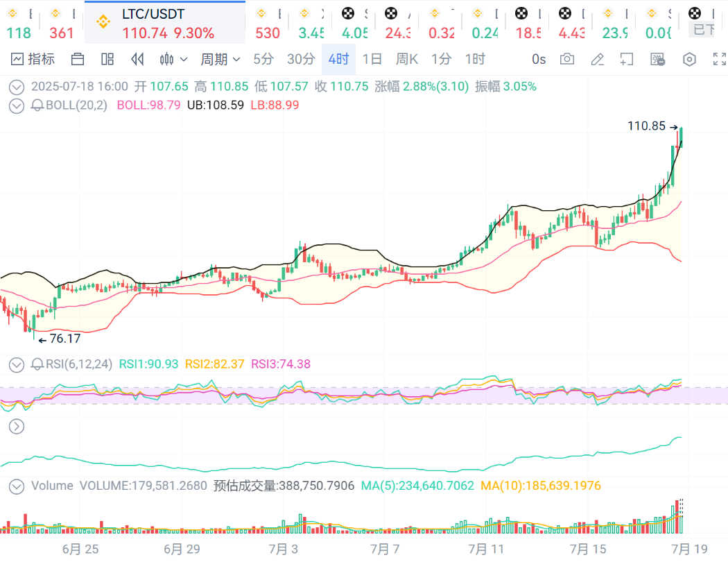Click the single-window layout icon
Screen dimensions: 728x562
[x=78, y=60]
